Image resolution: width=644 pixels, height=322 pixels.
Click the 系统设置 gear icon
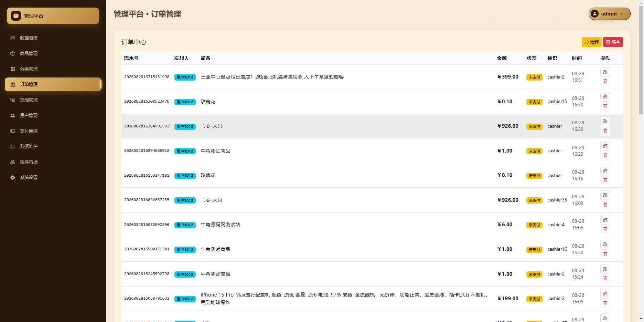coord(13,177)
